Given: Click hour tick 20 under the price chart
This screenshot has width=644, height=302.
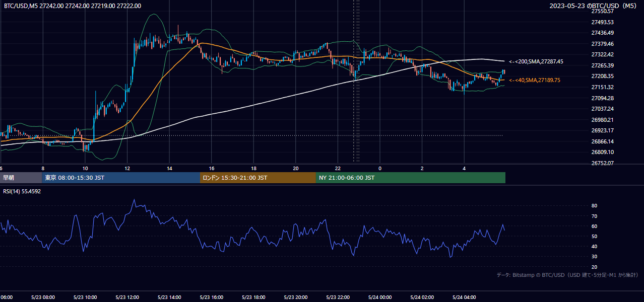Looking at the screenshot, I should (x=296, y=168).
